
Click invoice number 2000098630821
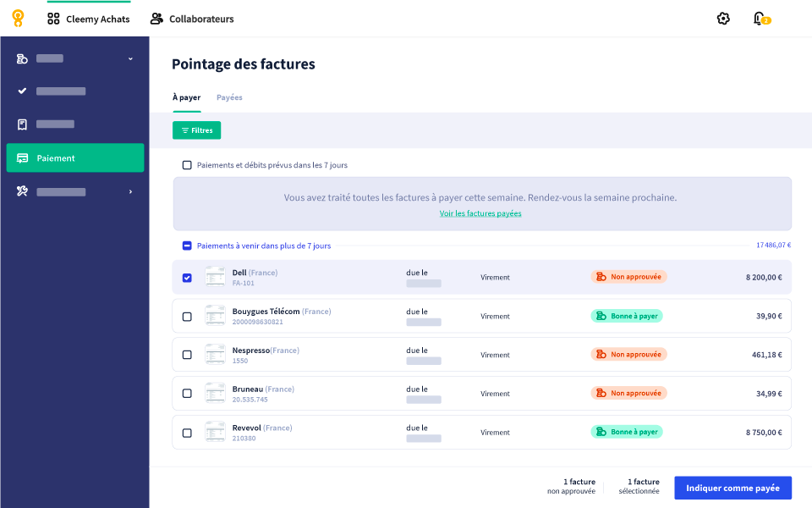click(257, 322)
